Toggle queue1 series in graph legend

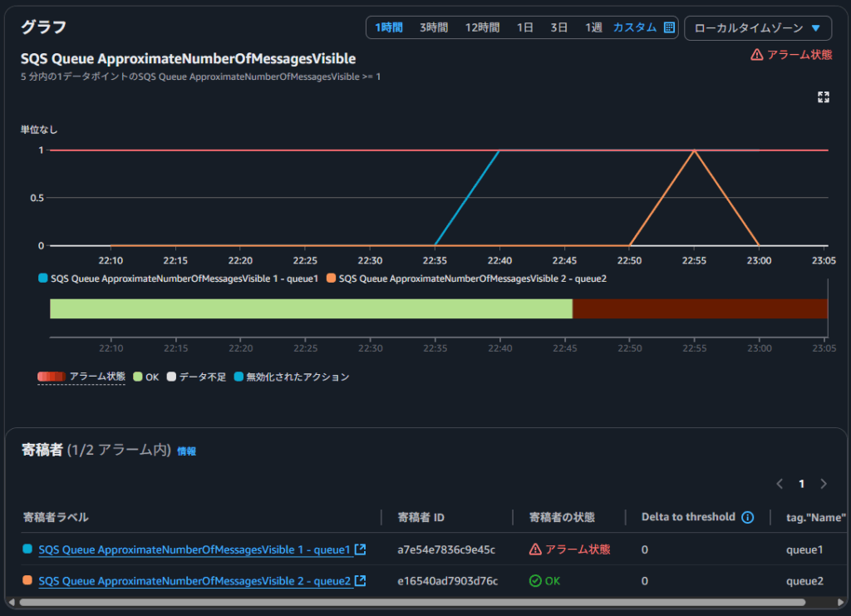178,278
